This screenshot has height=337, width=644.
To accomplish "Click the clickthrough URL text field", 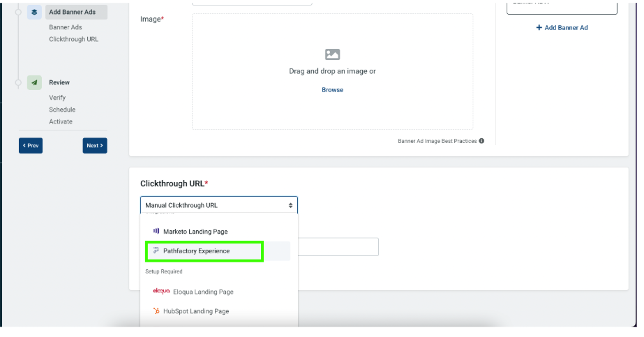I will [338, 247].
